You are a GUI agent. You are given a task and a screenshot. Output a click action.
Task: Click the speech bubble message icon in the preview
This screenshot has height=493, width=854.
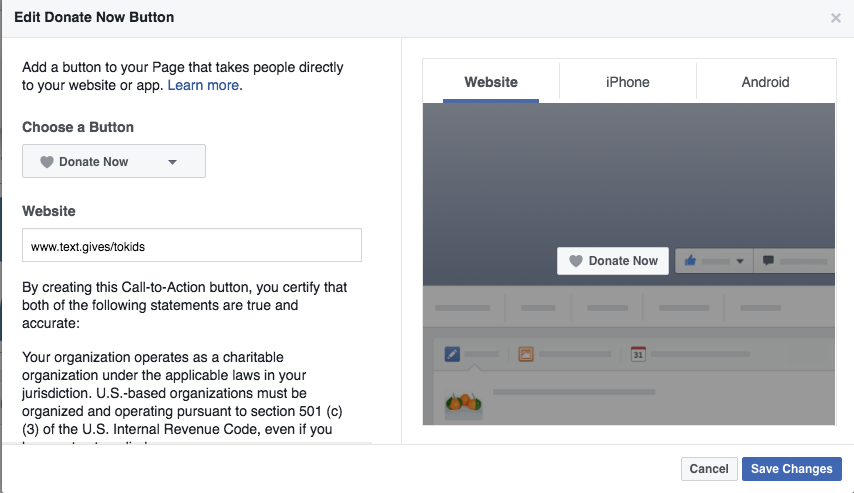tap(768, 260)
